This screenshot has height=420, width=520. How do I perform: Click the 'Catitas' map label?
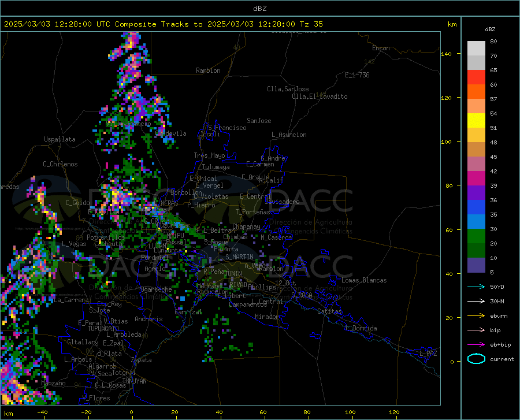coord(330,311)
